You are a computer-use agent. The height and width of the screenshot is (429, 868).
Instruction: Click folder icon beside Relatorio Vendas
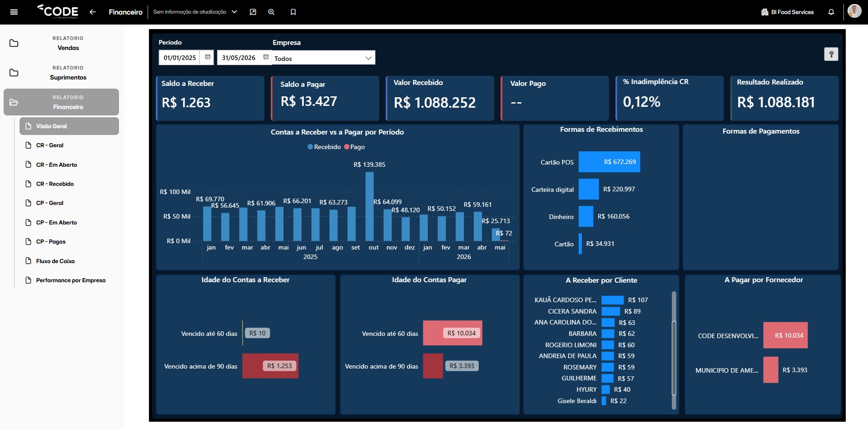pos(14,43)
